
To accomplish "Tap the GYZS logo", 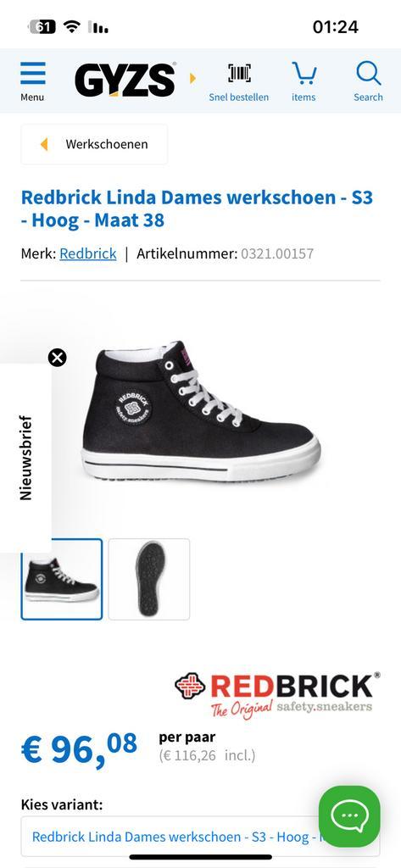I will click(x=125, y=81).
